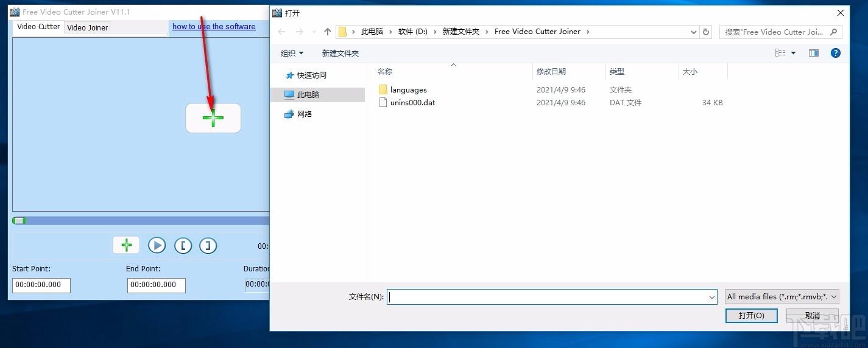
Task: Switch to the Video Joiner tab
Action: (87, 27)
